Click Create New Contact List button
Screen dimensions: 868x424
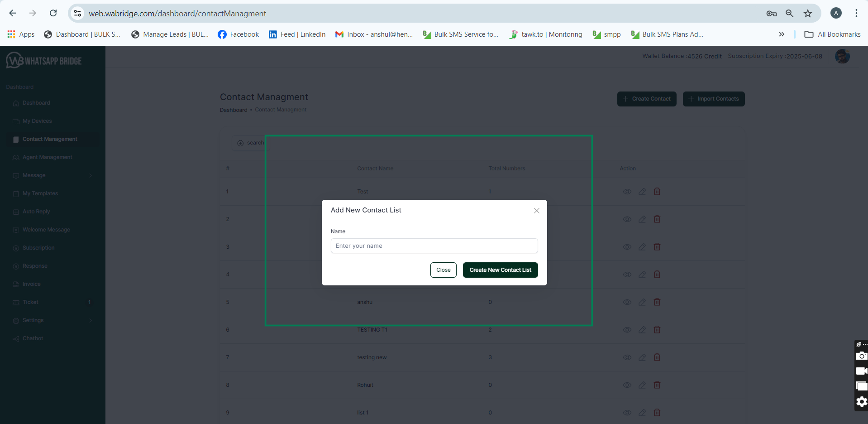pyautogui.click(x=501, y=270)
